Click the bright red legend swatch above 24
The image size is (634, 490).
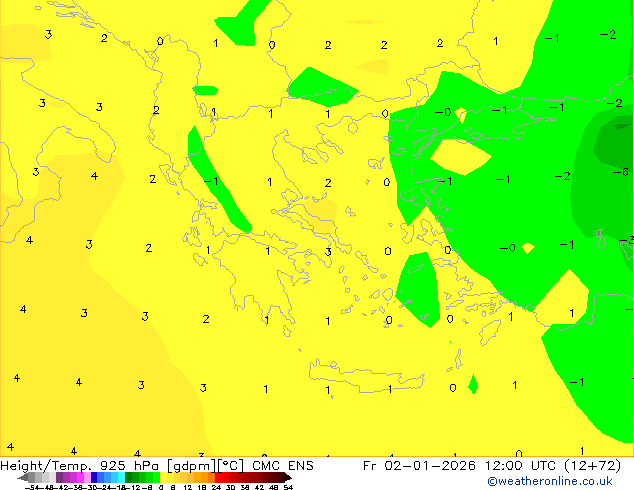click(218, 477)
